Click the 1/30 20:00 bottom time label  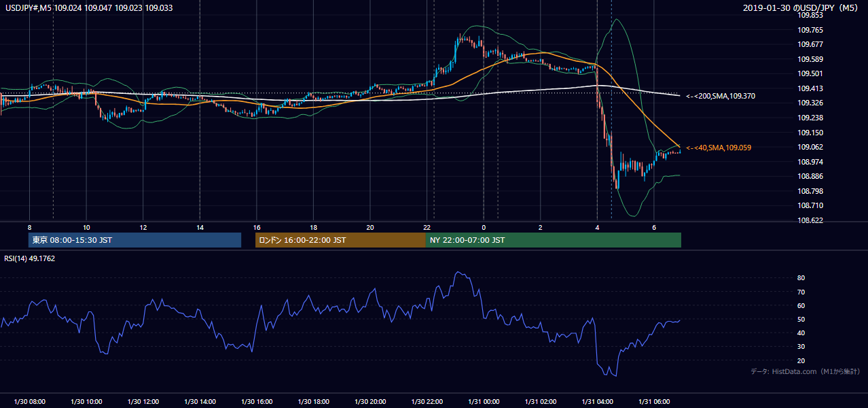[x=369, y=402]
